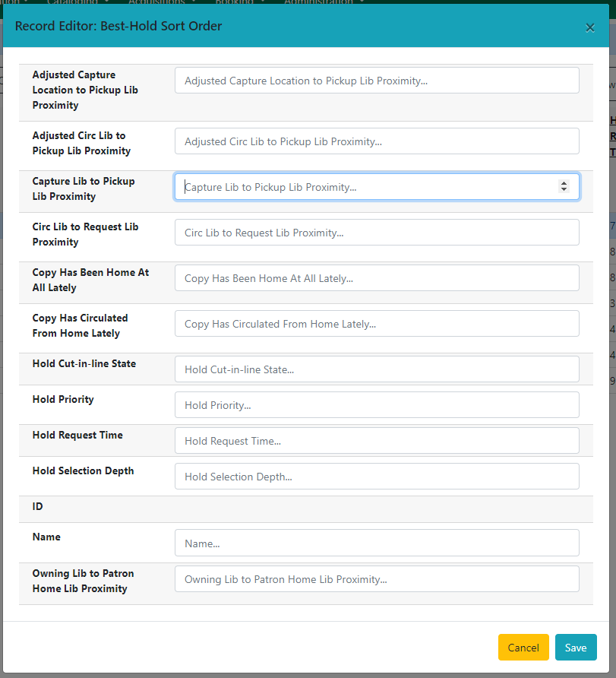The image size is (616, 678).
Task: Cancel the record edits
Action: pyautogui.click(x=523, y=647)
